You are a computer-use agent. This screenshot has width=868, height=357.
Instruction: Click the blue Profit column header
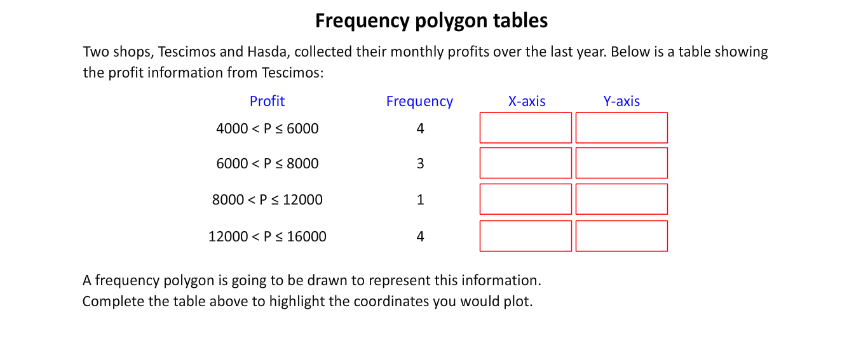[x=267, y=101]
